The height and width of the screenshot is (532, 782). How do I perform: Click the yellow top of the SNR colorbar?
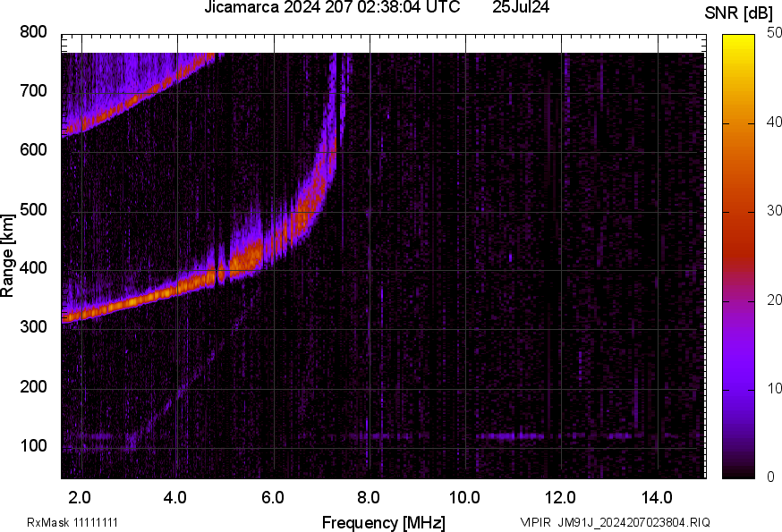click(738, 41)
